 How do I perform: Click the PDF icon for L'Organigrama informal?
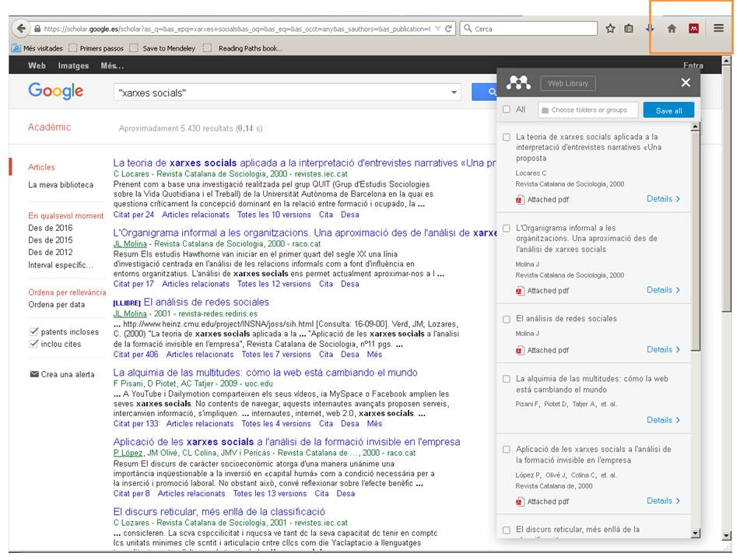[x=520, y=290]
